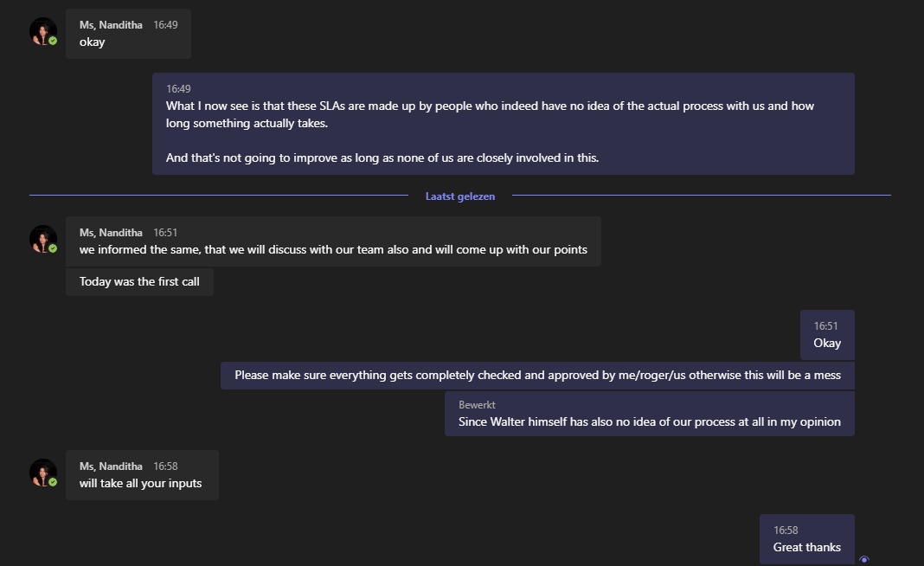924x566 pixels.
Task: Click the "Please make sure everything gets" message
Action: click(537, 376)
